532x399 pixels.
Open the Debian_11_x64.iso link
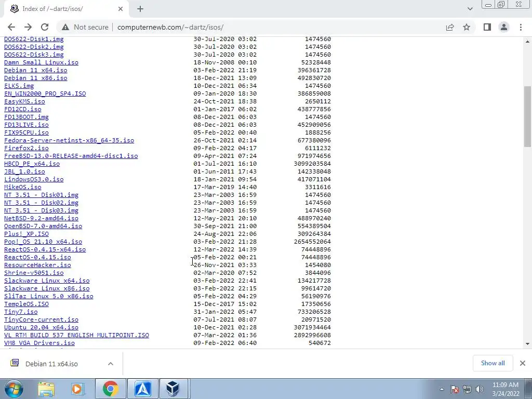coord(36,70)
